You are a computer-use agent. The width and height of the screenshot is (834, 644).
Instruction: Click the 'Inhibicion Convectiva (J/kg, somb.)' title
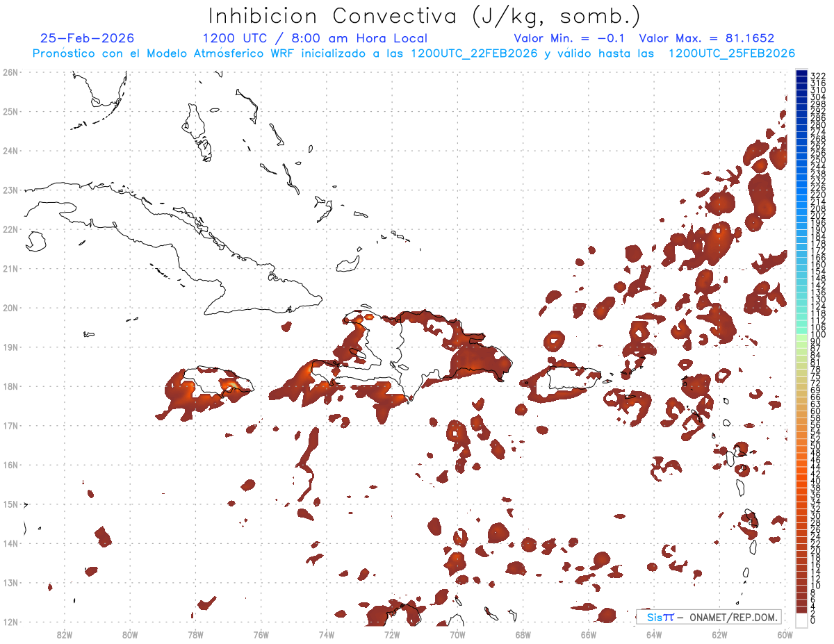pos(425,16)
